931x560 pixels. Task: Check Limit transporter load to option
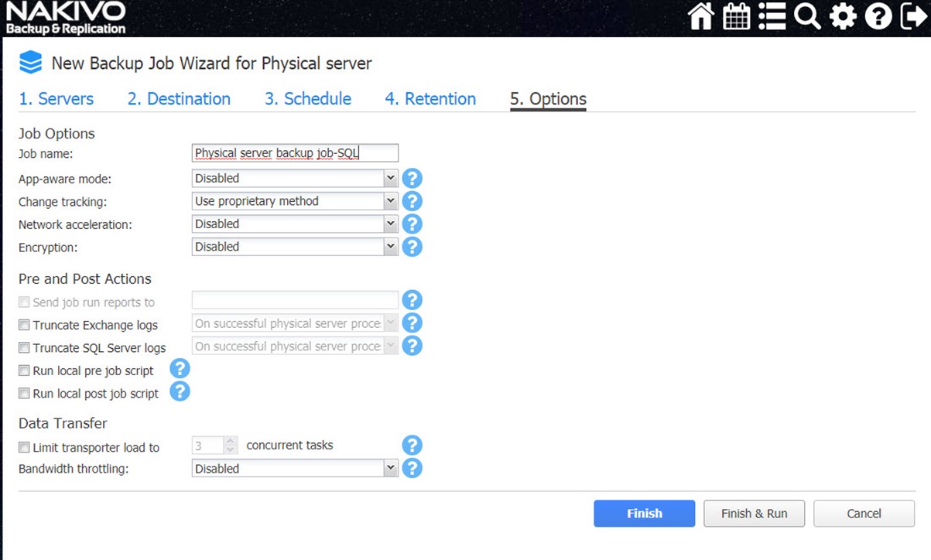click(x=25, y=447)
